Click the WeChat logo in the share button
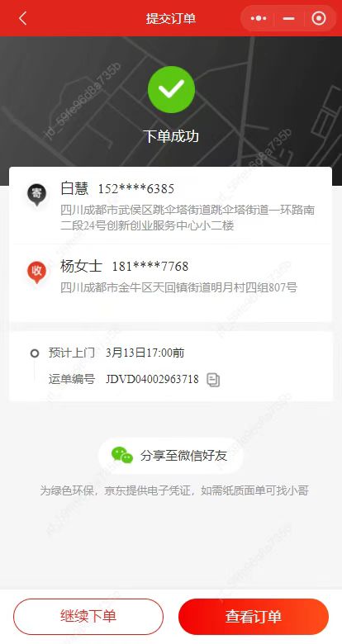 coord(122,456)
